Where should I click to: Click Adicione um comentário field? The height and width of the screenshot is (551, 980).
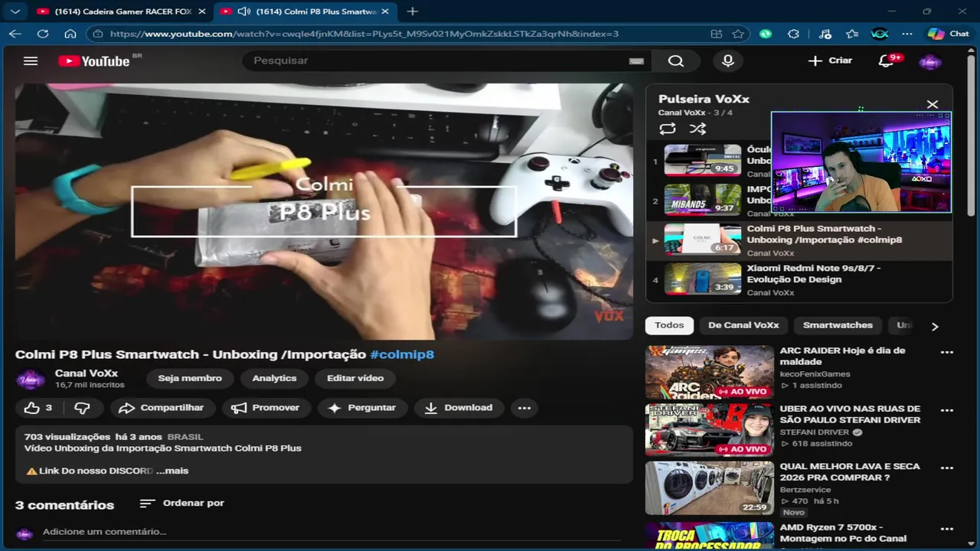tap(332, 532)
